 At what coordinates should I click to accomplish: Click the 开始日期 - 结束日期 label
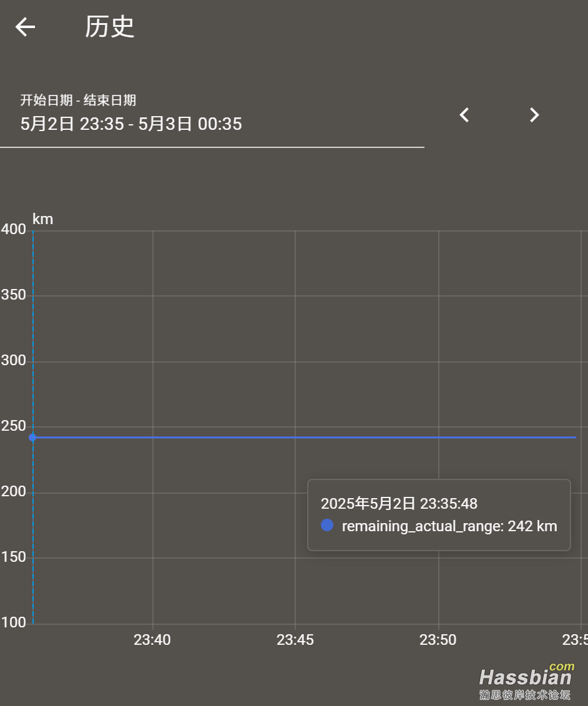point(78,100)
